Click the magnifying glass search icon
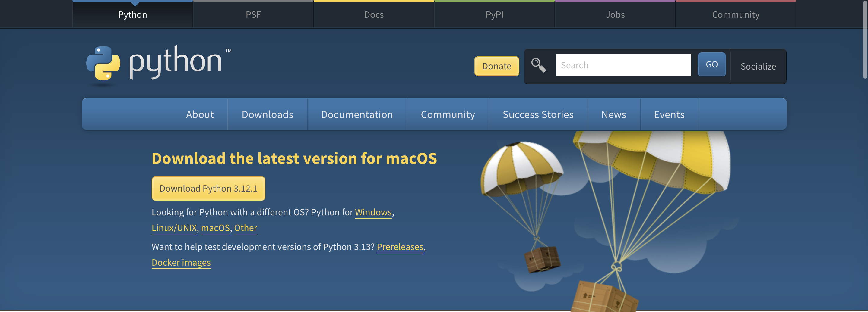Image resolution: width=868 pixels, height=312 pixels. 538,65
